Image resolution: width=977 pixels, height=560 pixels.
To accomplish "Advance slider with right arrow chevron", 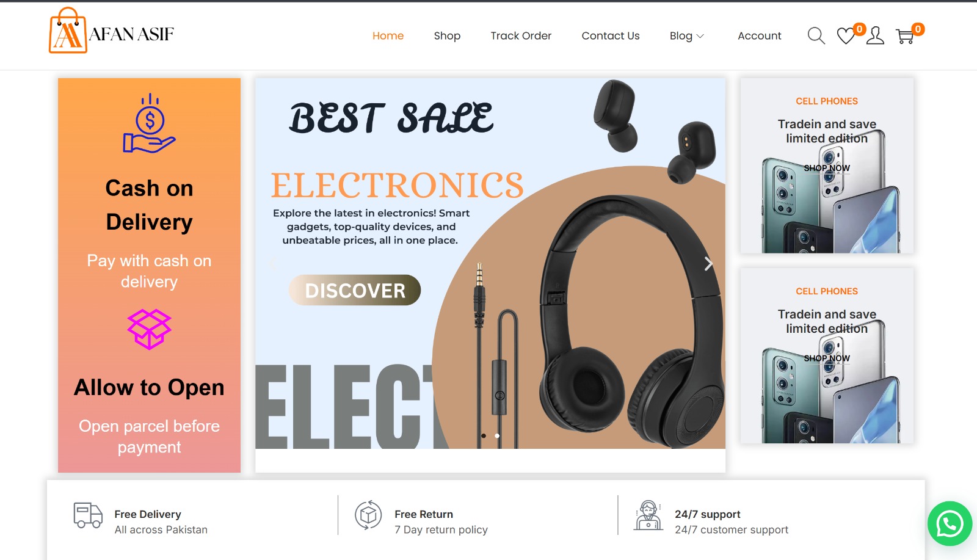I will (708, 264).
